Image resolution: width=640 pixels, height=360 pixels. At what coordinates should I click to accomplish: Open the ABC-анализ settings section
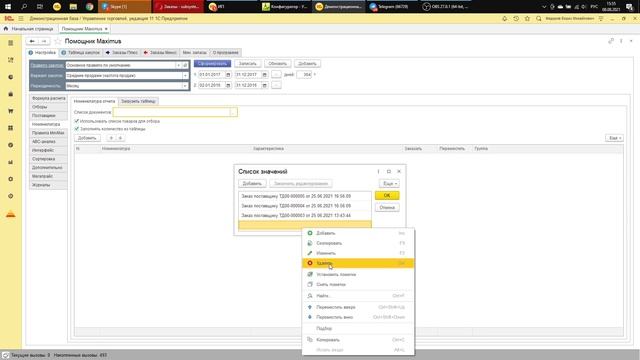coord(48,142)
